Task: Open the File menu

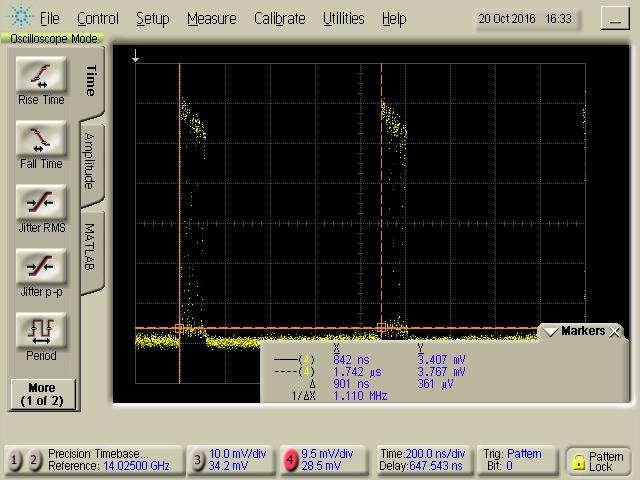Action: (49, 19)
